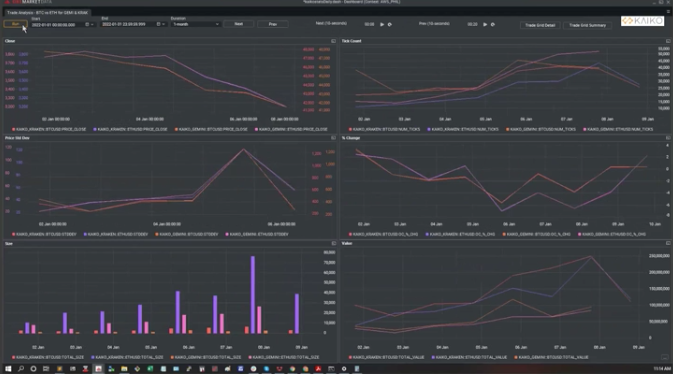Open Excel from the taskbar
673x374 pixels.
[x=150, y=369]
